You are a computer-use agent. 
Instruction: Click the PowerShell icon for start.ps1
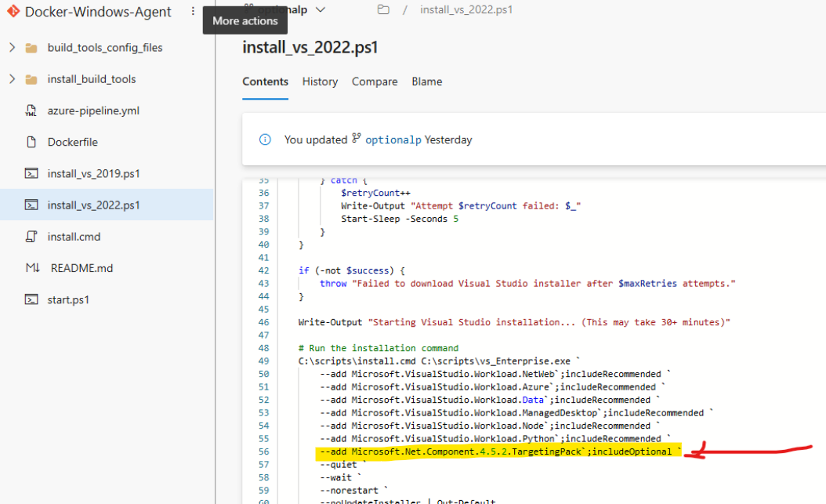(x=31, y=299)
